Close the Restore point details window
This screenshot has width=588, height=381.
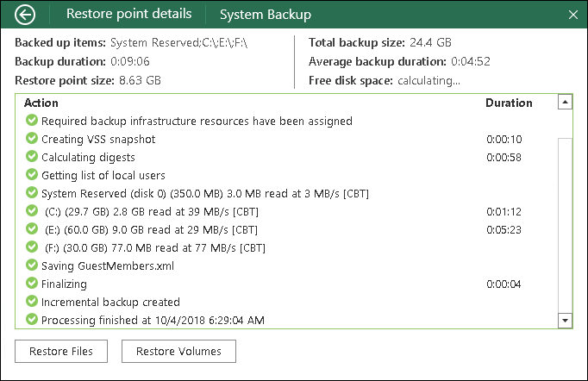(x=572, y=15)
